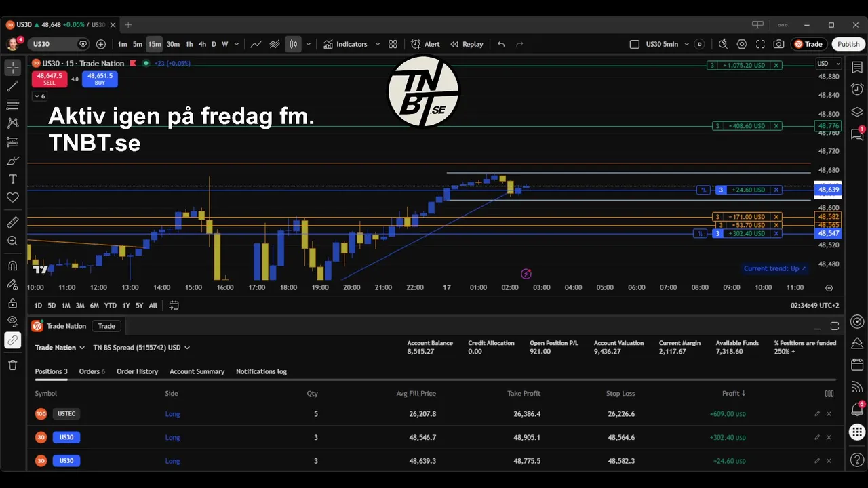The height and width of the screenshot is (488, 868).
Task: Select the measure ruler tool
Action: click(x=12, y=222)
